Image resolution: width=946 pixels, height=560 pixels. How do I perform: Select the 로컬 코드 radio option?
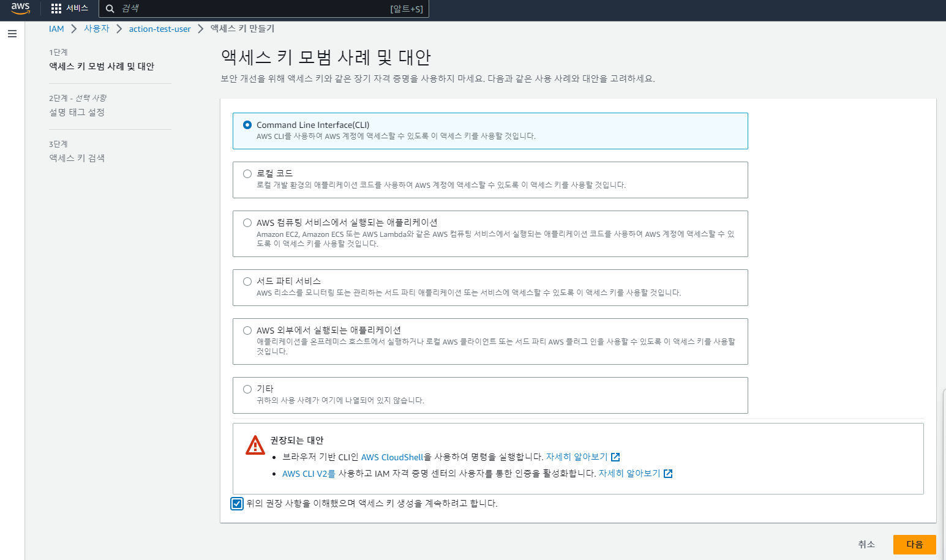tap(247, 174)
